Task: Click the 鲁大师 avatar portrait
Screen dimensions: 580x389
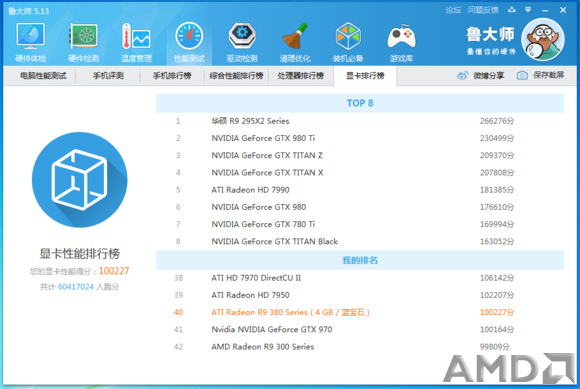Action: pyautogui.click(x=543, y=40)
